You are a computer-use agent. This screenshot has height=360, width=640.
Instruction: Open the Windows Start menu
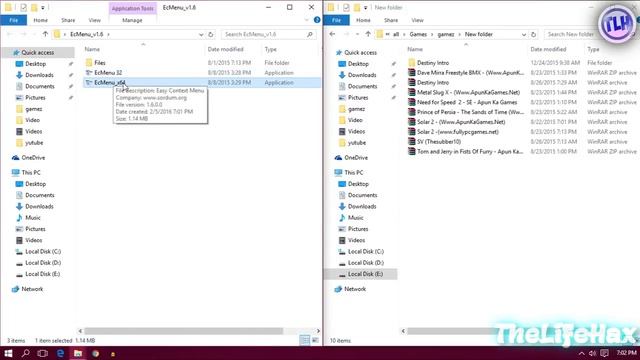point(8,353)
